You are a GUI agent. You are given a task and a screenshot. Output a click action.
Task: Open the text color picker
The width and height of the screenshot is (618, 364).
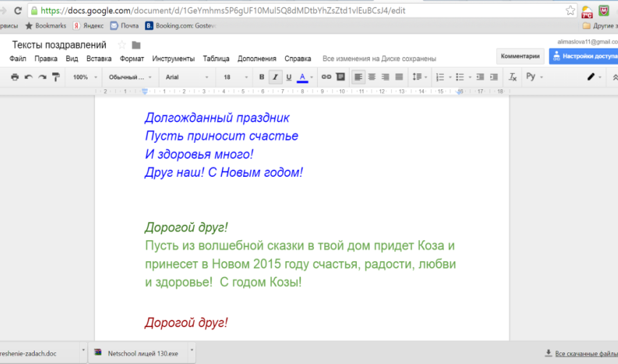point(304,77)
